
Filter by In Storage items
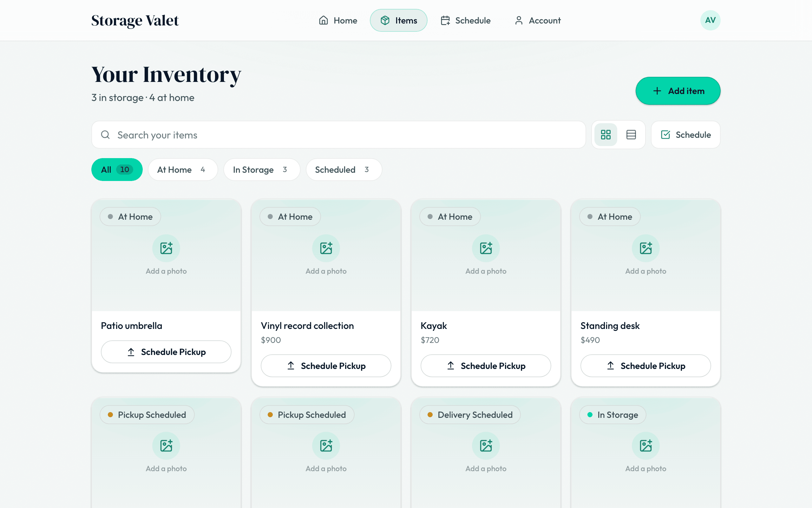pyautogui.click(x=262, y=170)
